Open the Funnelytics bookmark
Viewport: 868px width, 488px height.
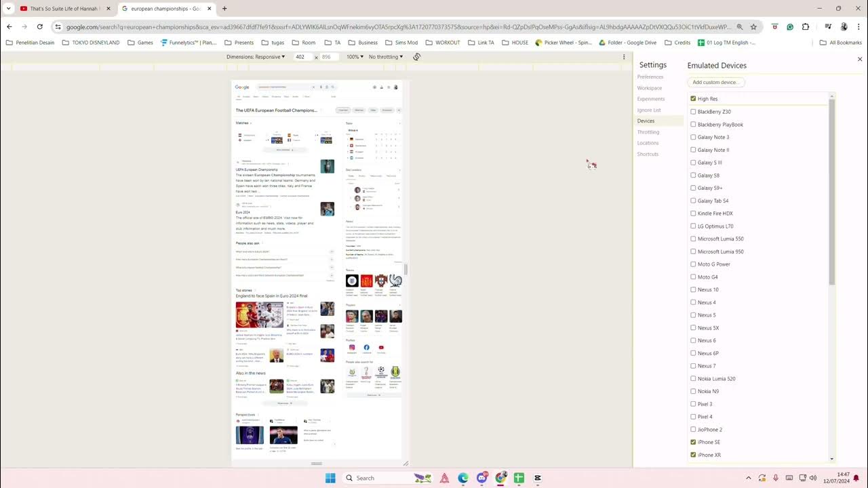coord(189,43)
